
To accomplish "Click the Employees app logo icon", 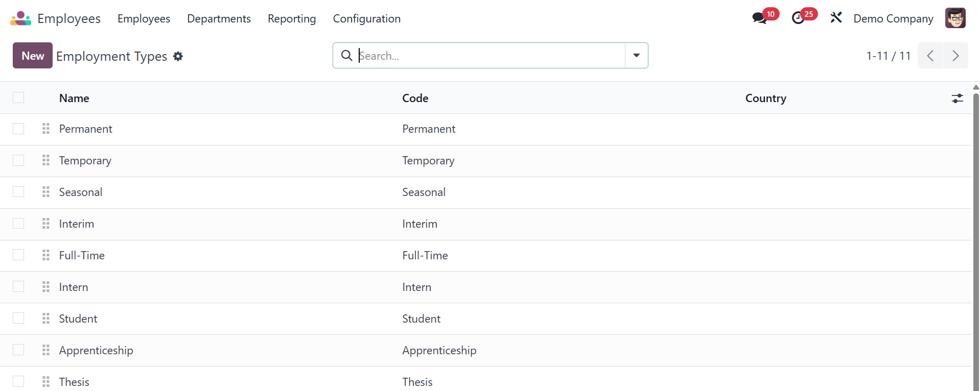I will (21, 18).
